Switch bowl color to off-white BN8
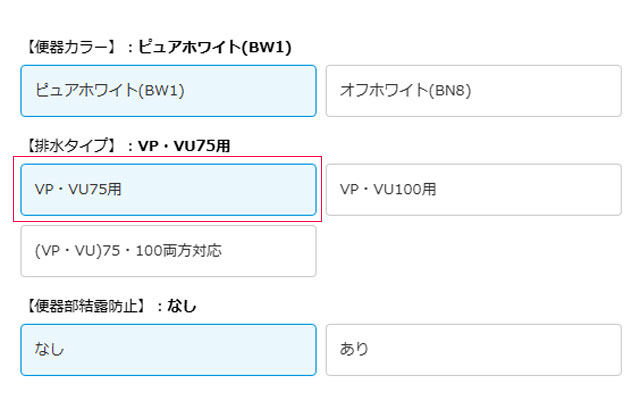 (x=473, y=91)
